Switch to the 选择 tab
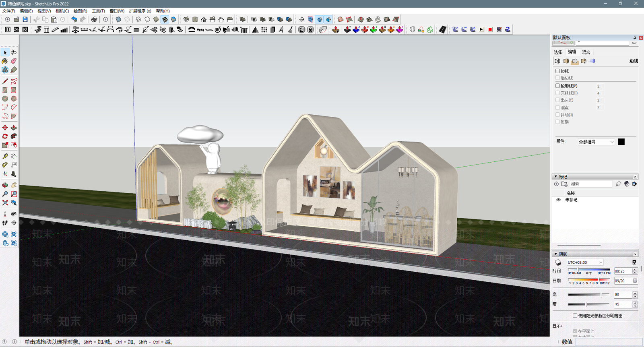The width and height of the screenshot is (644, 347). tap(558, 52)
